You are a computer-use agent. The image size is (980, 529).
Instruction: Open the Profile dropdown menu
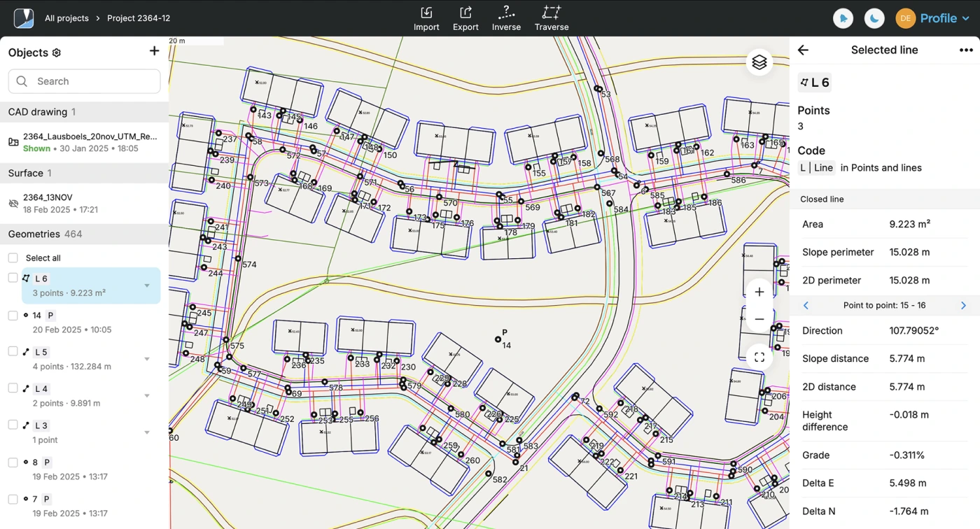pos(942,18)
